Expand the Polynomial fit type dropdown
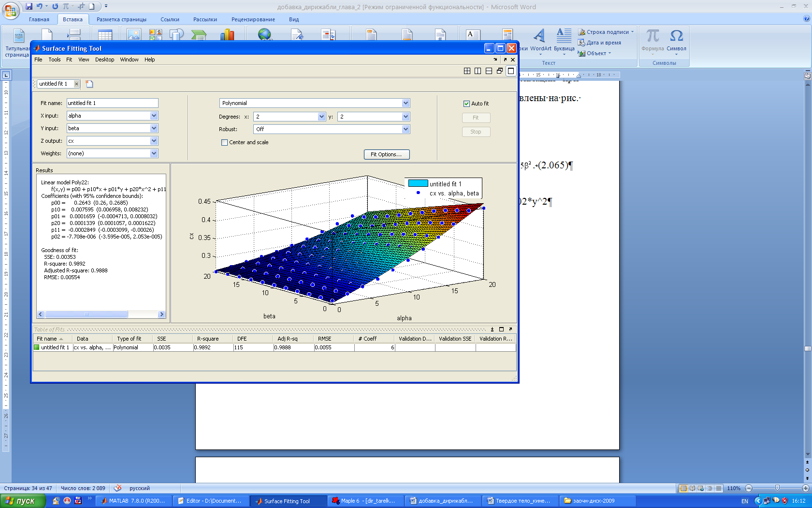This screenshot has height=508, width=812. [406, 103]
